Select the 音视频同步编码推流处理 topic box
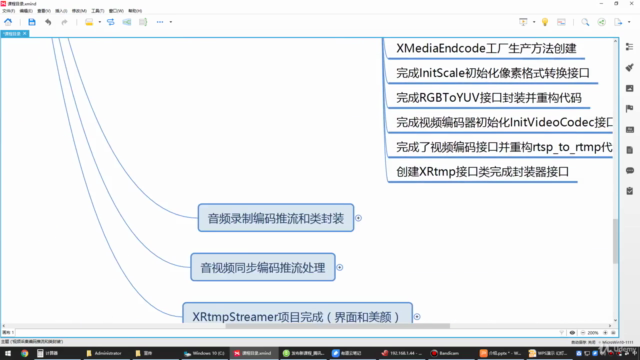Viewport: 640px width, 360px height. (263, 267)
